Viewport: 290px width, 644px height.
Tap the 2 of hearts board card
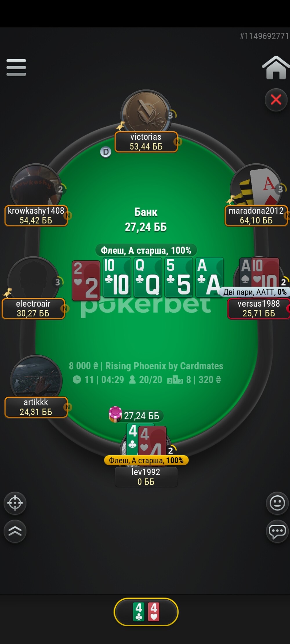[x=86, y=280]
